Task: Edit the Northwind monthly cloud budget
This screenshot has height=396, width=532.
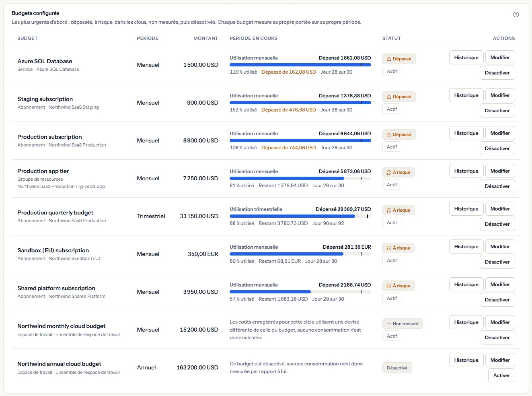Action: tap(500, 322)
